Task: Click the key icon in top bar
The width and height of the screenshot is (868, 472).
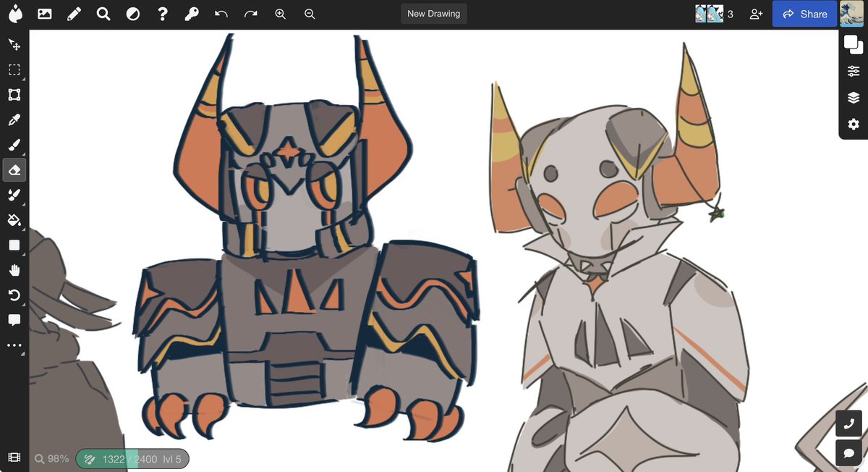Action: [192, 14]
